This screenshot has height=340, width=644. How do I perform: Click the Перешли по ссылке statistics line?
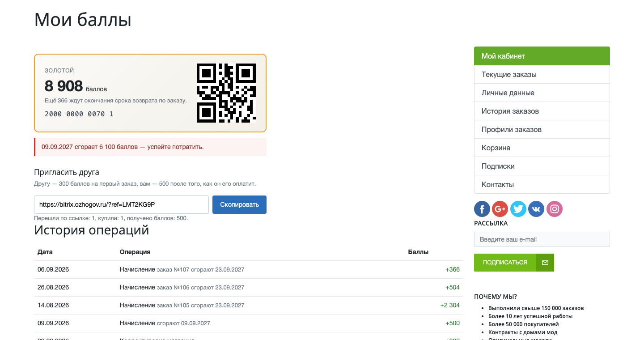pos(111,218)
